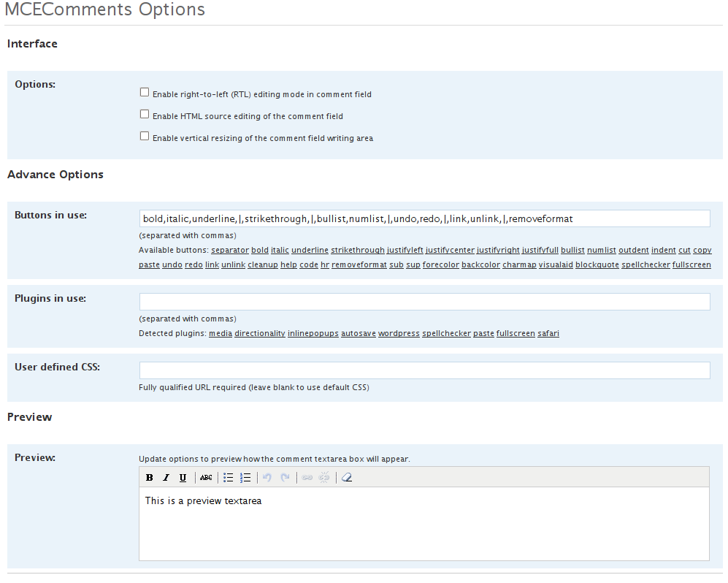The image size is (728, 583).
Task: Enable vertical resizing of comment field
Action: pyautogui.click(x=145, y=136)
